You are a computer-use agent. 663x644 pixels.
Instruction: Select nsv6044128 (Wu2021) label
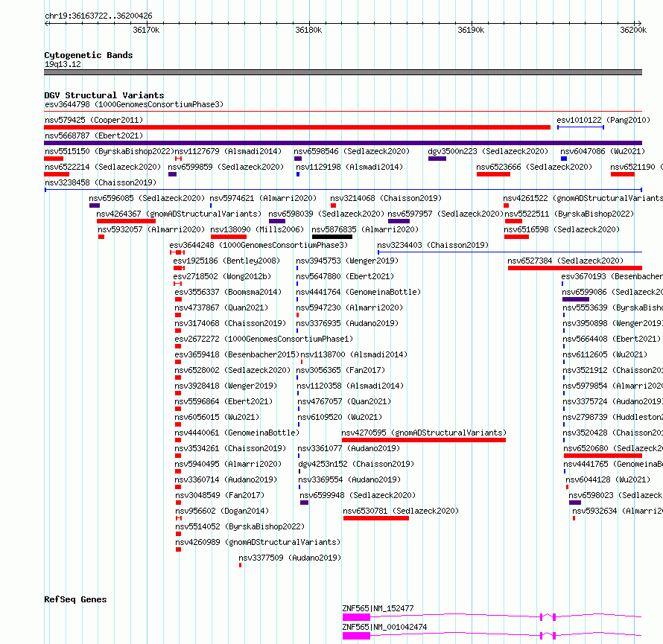click(608, 479)
